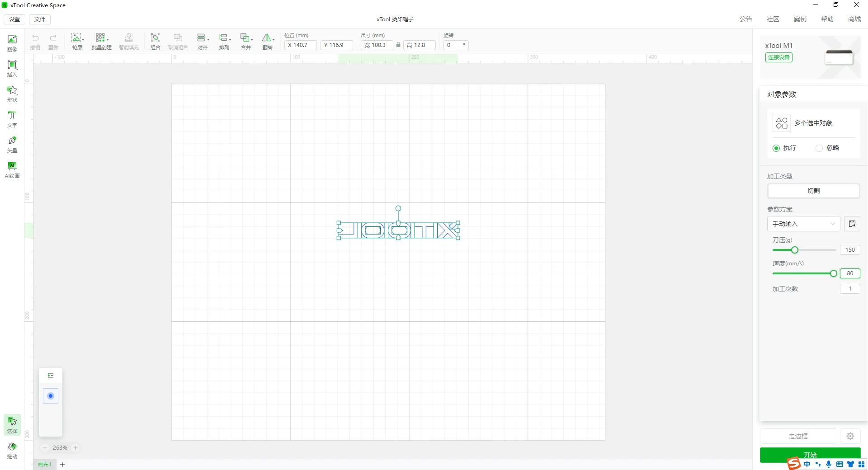
Task: Open the 合并 (Combine) dropdown
Action: pos(246,41)
